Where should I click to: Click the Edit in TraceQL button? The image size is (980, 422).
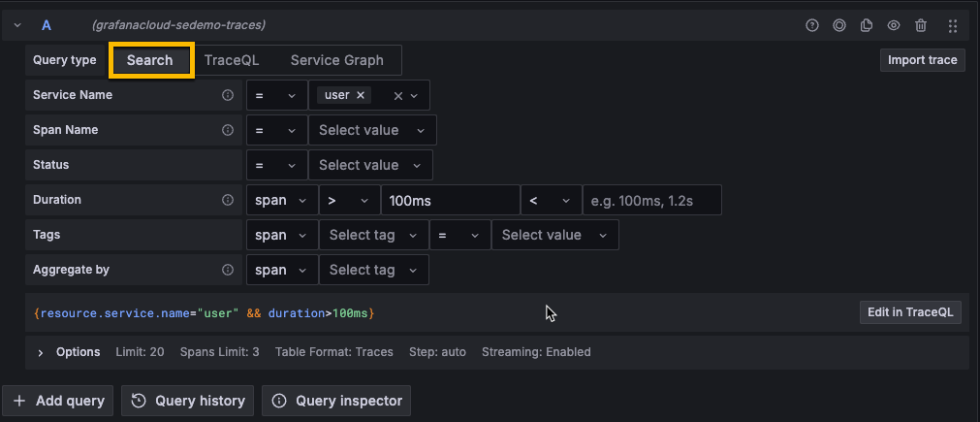(911, 311)
